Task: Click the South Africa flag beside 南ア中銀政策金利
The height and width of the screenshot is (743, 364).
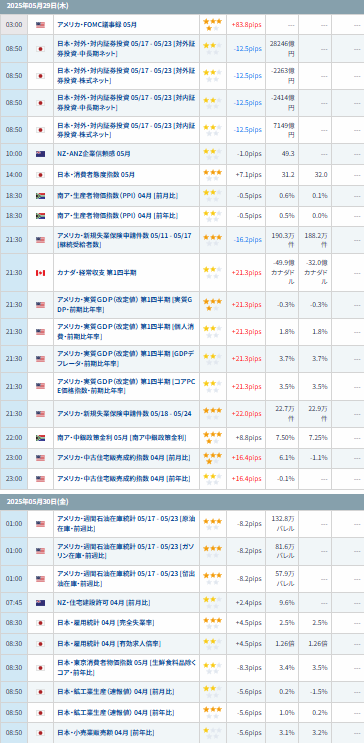Action: (40, 437)
